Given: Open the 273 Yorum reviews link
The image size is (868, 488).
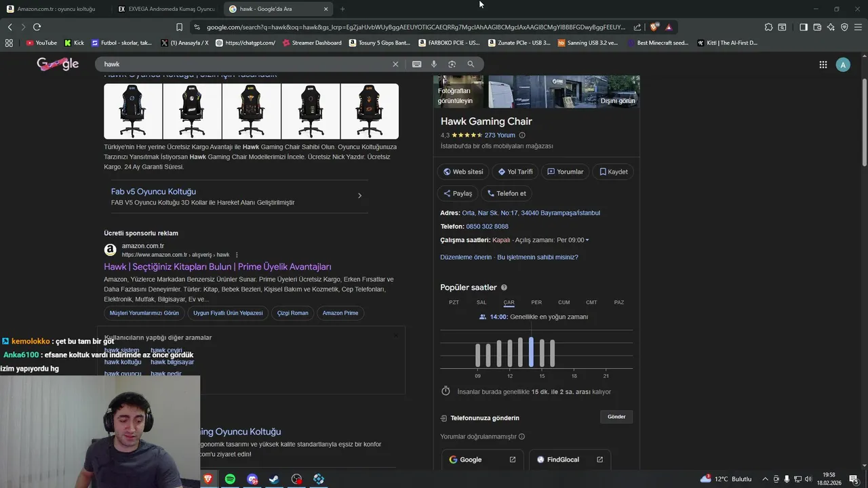Looking at the screenshot, I should [x=500, y=135].
